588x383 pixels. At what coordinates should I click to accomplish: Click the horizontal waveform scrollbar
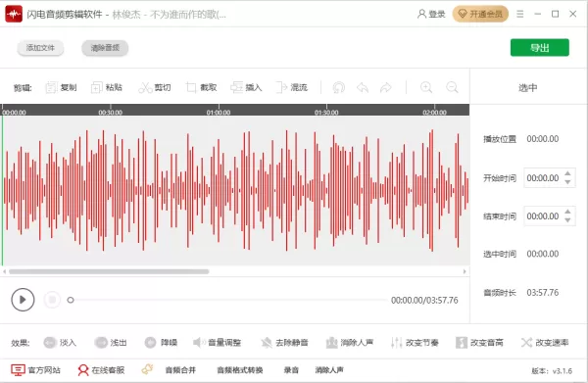pos(109,271)
